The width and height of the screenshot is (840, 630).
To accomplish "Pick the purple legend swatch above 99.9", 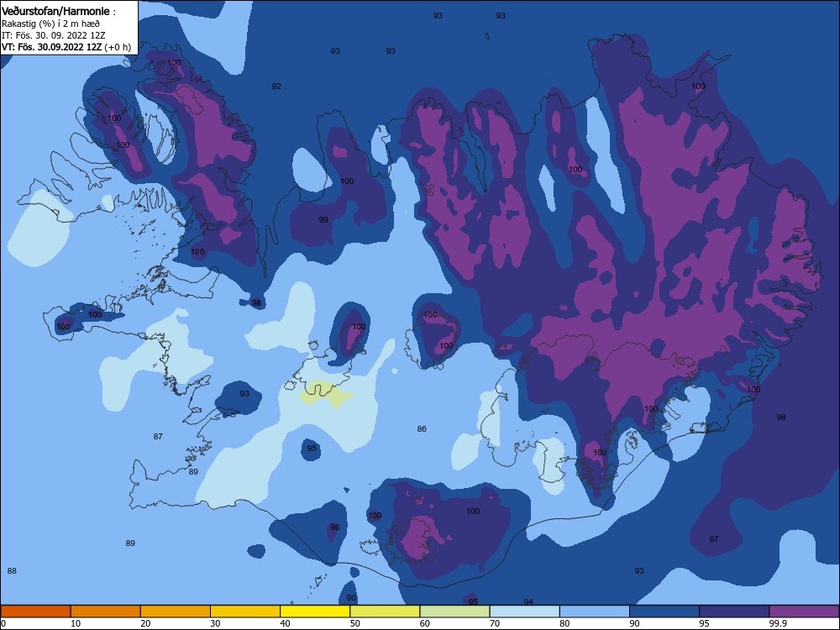I will tap(804, 612).
